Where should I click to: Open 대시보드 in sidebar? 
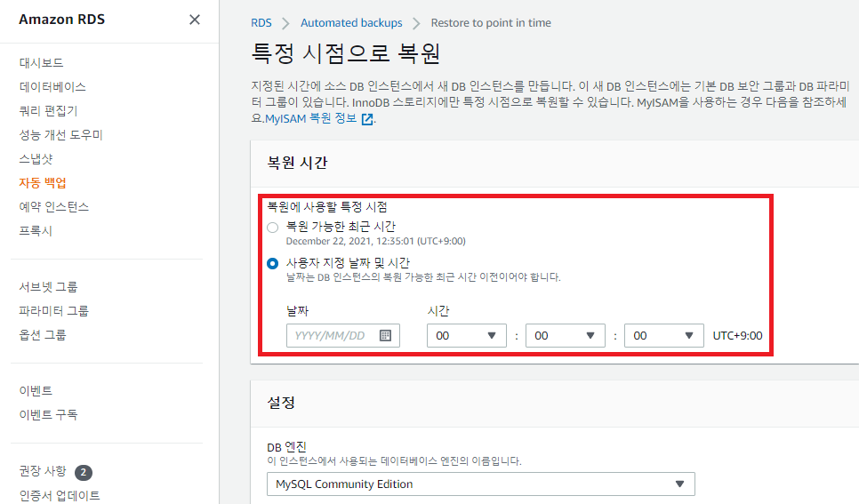click(x=41, y=62)
